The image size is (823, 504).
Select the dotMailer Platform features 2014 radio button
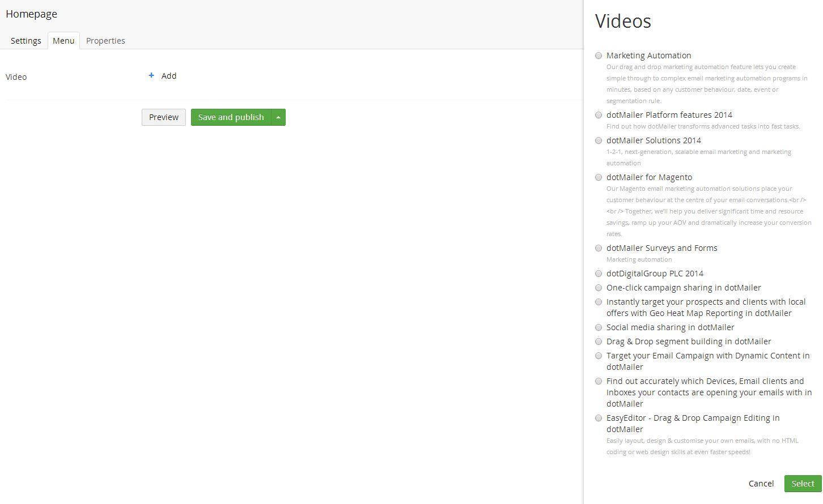tap(599, 115)
